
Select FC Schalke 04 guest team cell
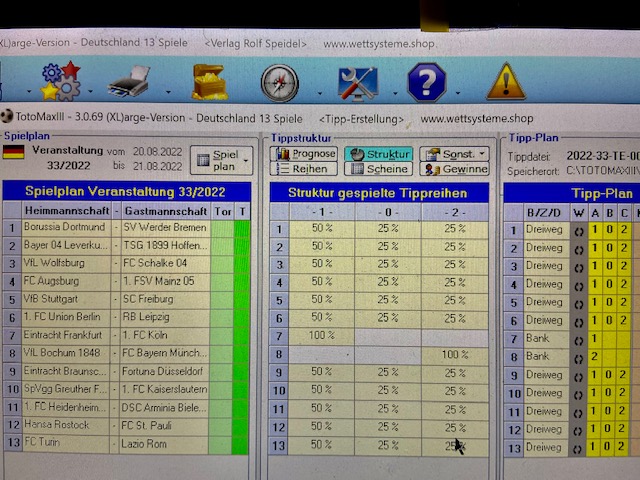165,263
